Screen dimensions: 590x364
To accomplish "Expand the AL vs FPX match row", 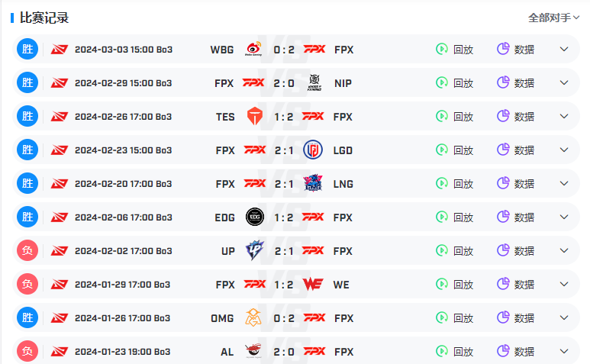I will click(563, 351).
